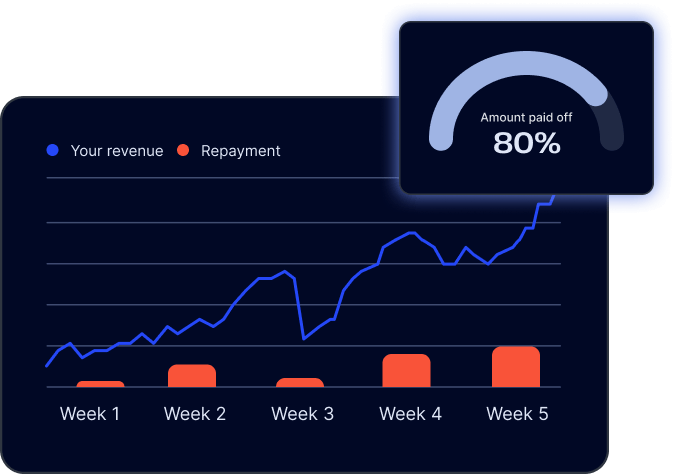675x474 pixels.
Task: Click the Week 3 repayment bar
Action: (x=300, y=383)
